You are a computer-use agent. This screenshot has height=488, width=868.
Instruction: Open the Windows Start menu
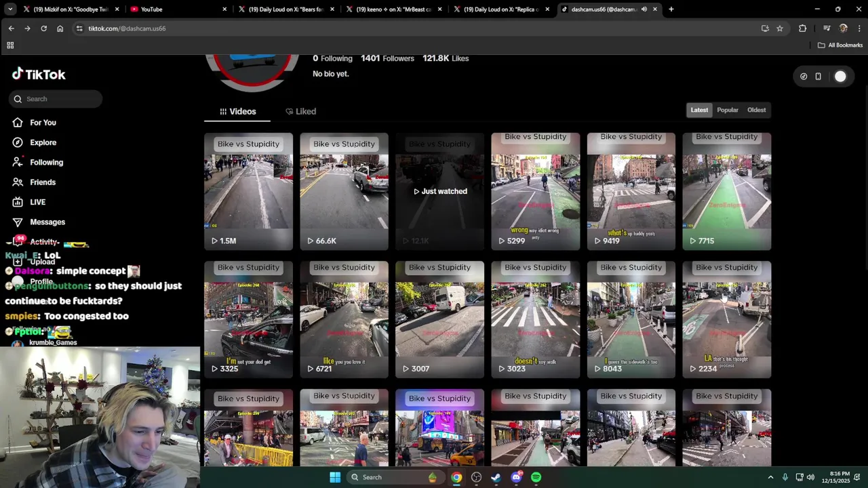point(335,477)
